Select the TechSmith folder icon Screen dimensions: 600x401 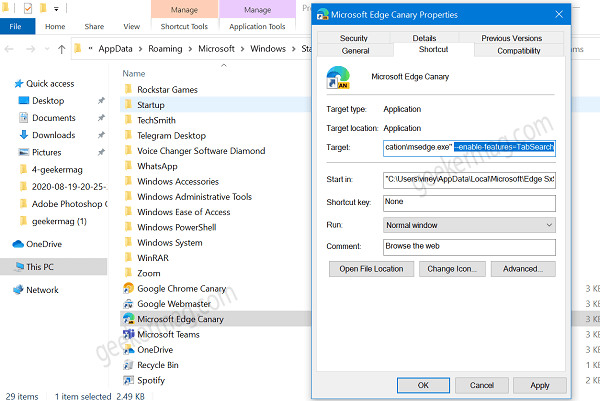click(x=128, y=120)
